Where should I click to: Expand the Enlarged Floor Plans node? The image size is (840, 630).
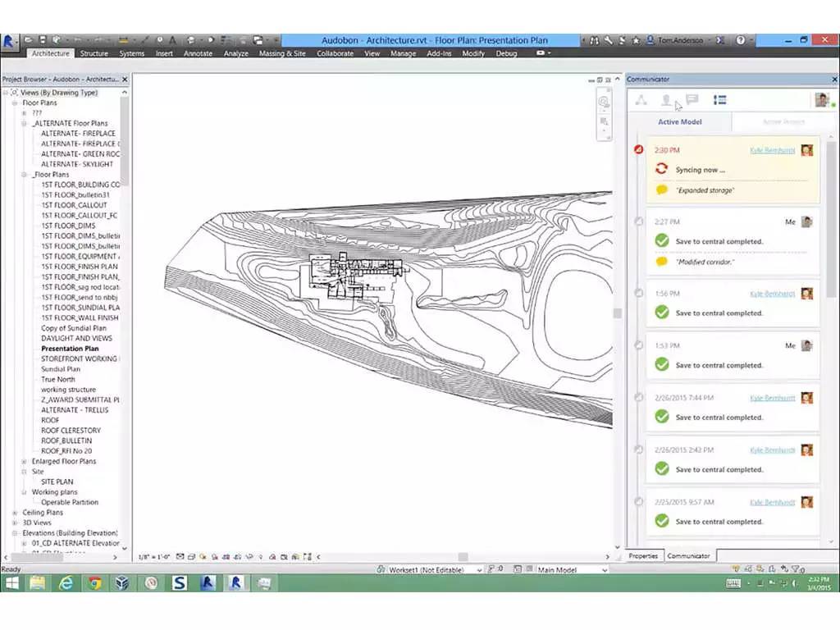pyautogui.click(x=25, y=462)
